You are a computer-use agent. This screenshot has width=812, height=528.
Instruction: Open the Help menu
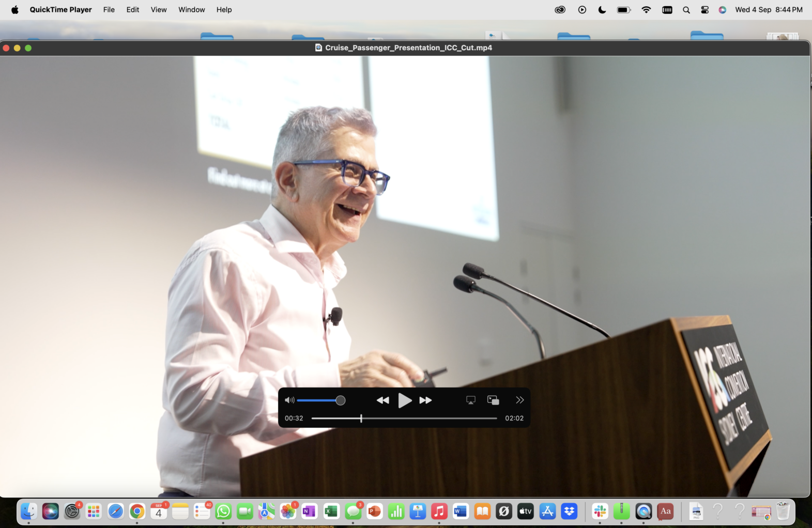(x=224, y=10)
